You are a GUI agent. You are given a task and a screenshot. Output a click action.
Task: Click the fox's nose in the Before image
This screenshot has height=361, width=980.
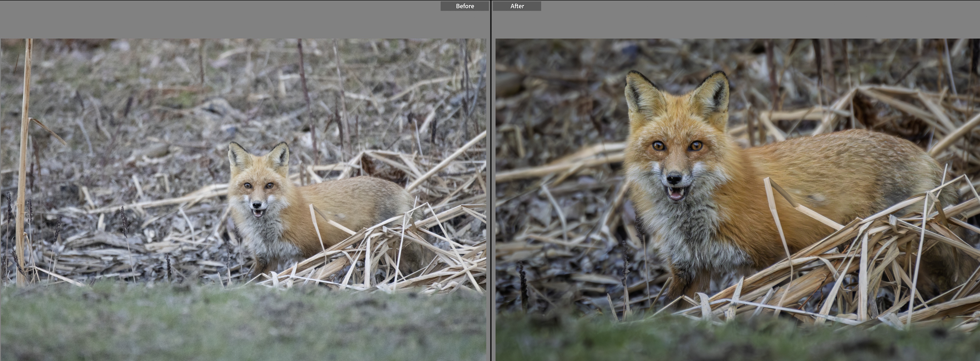tap(257, 205)
